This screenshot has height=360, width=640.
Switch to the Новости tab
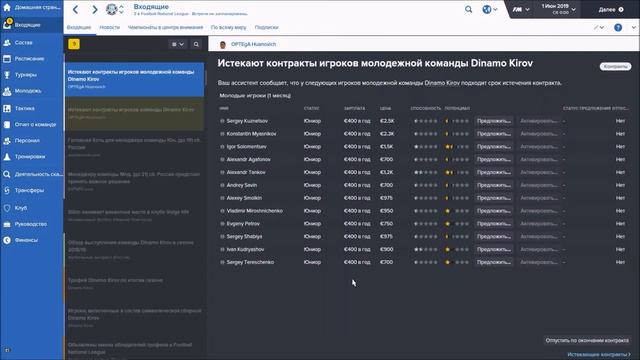pyautogui.click(x=109, y=27)
